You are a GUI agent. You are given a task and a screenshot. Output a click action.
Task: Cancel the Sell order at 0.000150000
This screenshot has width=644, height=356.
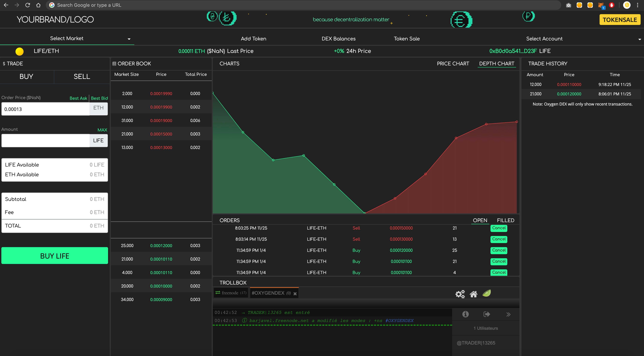tap(499, 228)
